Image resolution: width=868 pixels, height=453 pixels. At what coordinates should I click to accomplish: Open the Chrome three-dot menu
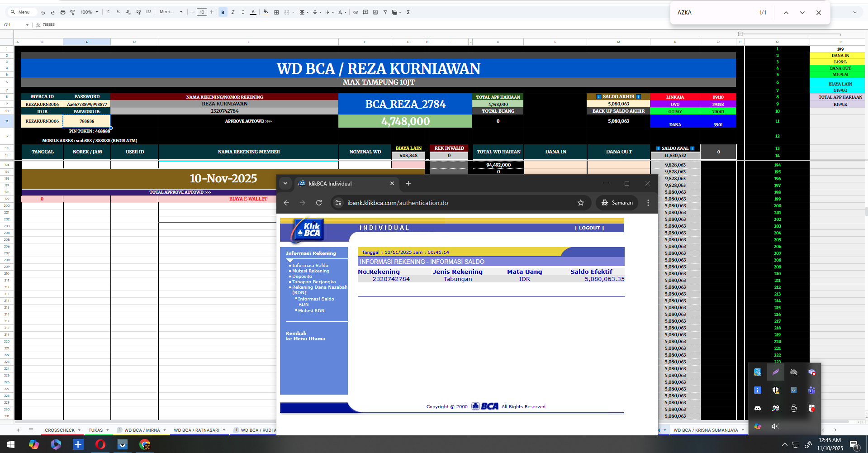click(648, 203)
